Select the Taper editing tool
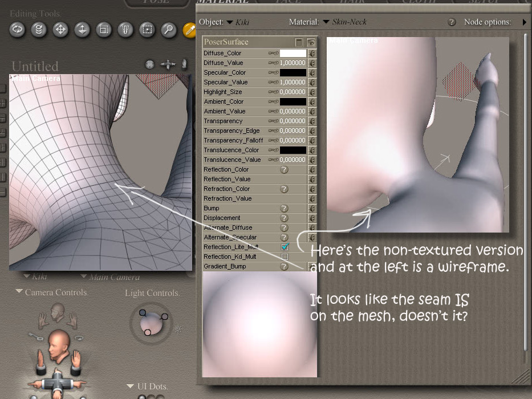Screen dimensions: 532x399 pyautogui.click(x=125, y=30)
